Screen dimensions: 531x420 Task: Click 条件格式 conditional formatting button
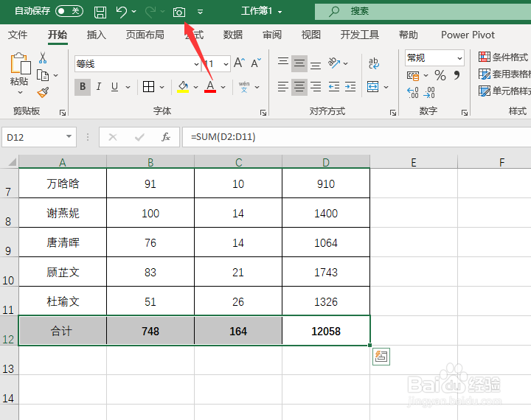[x=504, y=57]
